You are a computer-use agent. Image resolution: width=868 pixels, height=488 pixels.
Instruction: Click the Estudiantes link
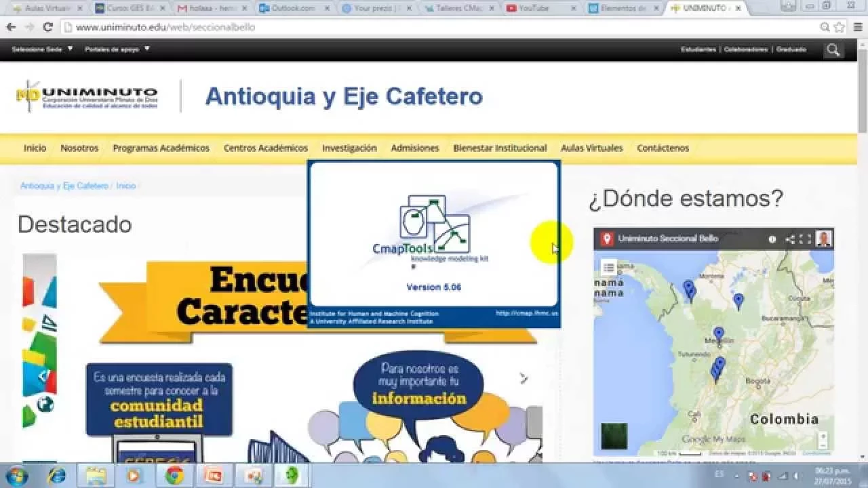click(698, 49)
